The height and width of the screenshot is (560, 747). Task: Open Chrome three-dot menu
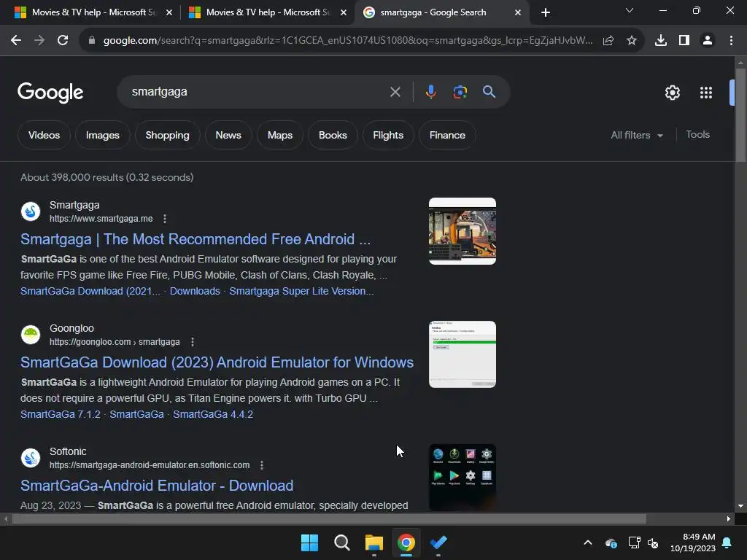[731, 41]
